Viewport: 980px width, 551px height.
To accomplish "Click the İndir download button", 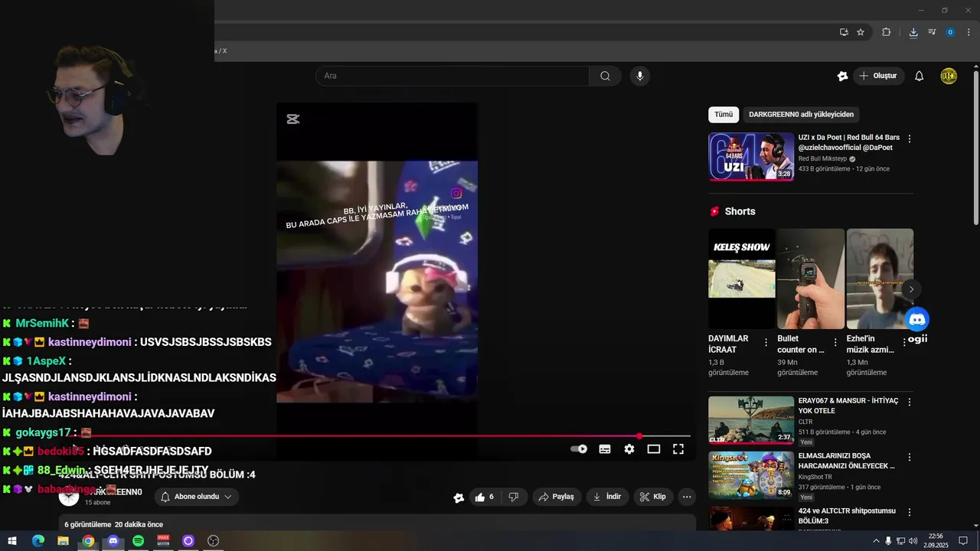I will [607, 497].
